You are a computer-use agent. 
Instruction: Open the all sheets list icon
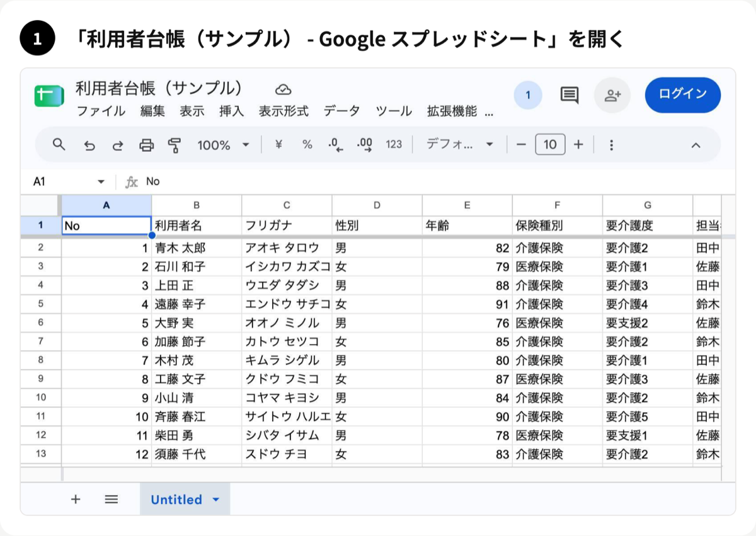point(112,499)
